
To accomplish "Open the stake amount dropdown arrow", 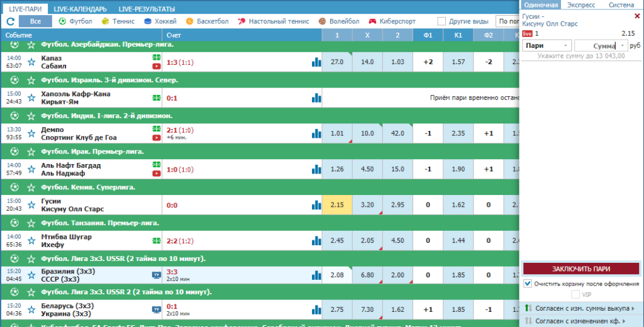I will pos(623,46).
